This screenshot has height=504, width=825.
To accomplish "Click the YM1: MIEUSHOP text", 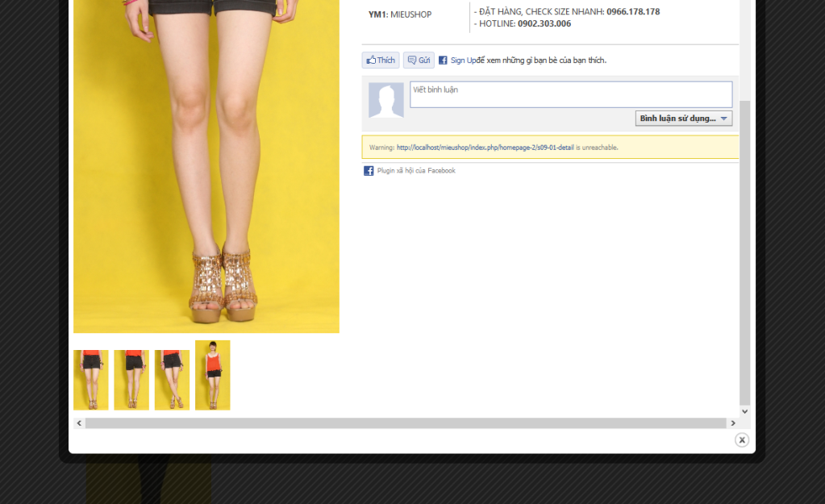I will pyautogui.click(x=400, y=15).
